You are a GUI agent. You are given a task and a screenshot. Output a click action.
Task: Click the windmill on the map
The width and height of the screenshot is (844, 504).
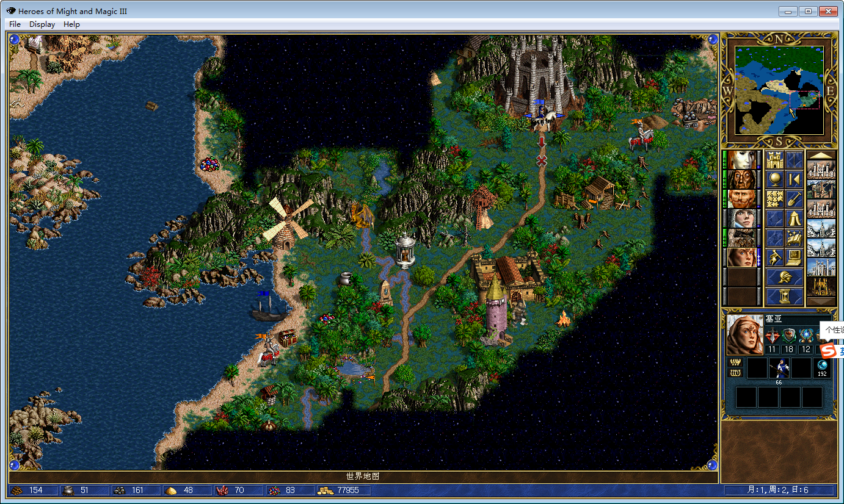[287, 224]
